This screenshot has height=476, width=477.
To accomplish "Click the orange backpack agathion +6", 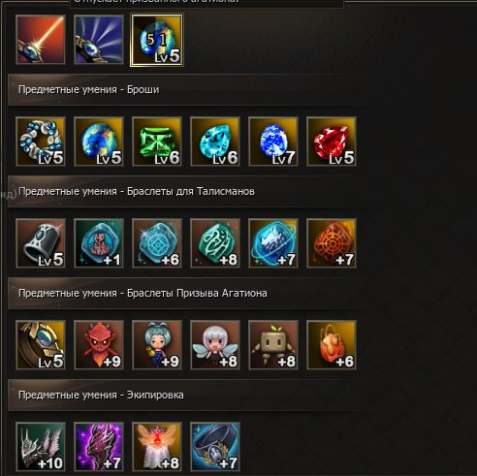I will click(x=331, y=345).
